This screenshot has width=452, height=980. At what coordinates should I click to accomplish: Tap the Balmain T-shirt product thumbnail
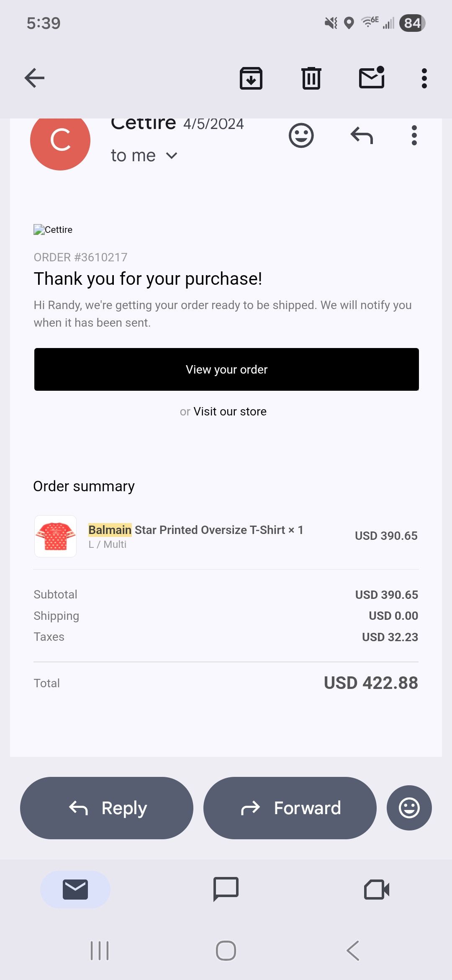tap(55, 536)
